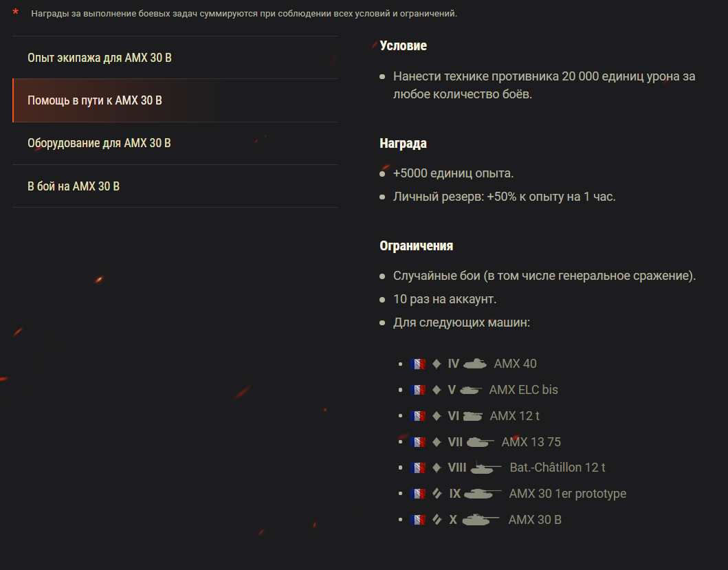
Task: Click the medium tank class icon for AMX 30 B
Action: tap(437, 519)
